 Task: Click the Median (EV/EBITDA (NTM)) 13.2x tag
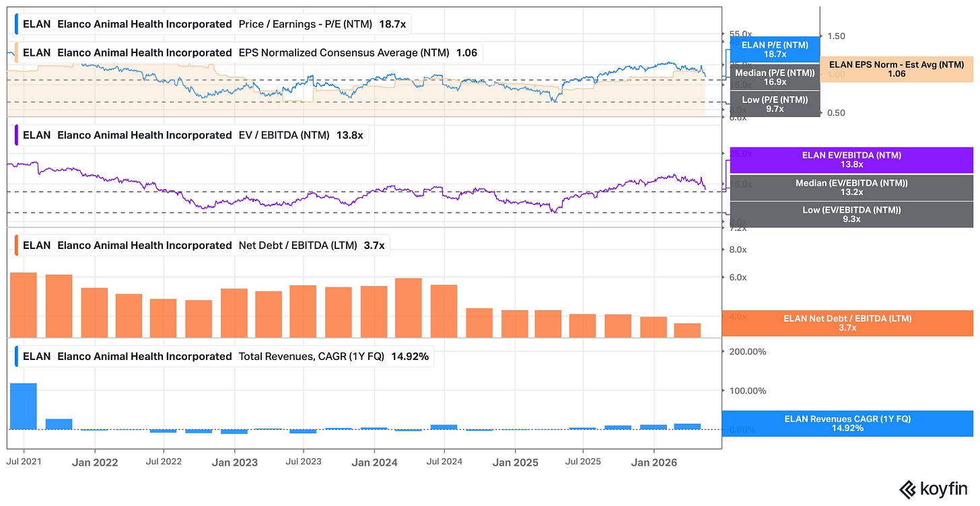click(851, 188)
